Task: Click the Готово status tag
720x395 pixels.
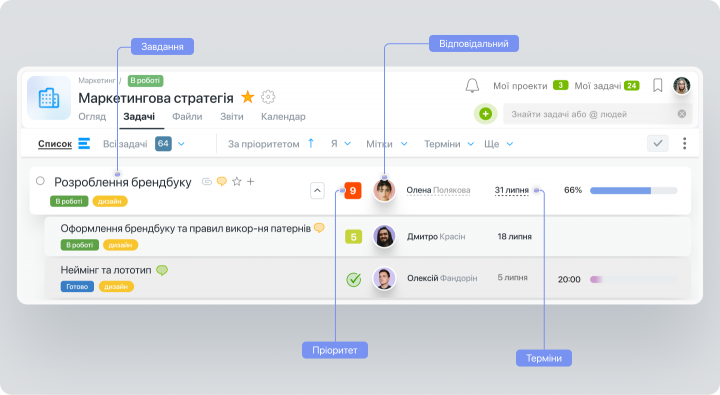Action: point(77,287)
